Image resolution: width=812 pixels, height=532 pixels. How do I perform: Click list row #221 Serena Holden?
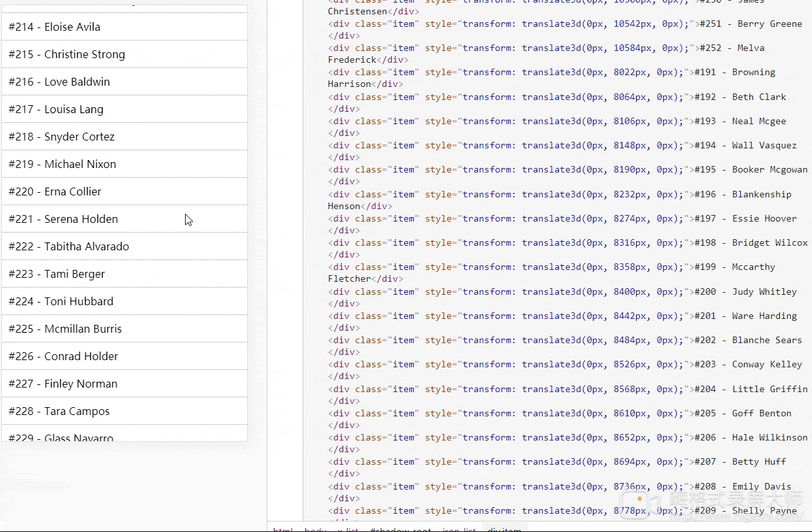(x=124, y=219)
